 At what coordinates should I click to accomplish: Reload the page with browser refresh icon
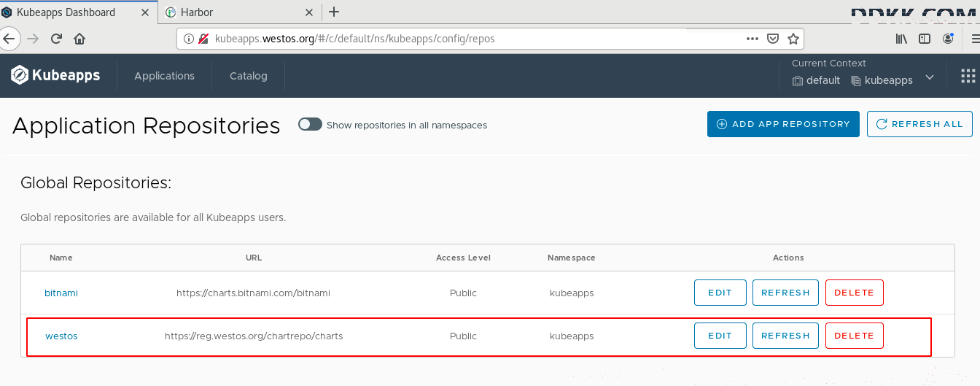pyautogui.click(x=56, y=39)
